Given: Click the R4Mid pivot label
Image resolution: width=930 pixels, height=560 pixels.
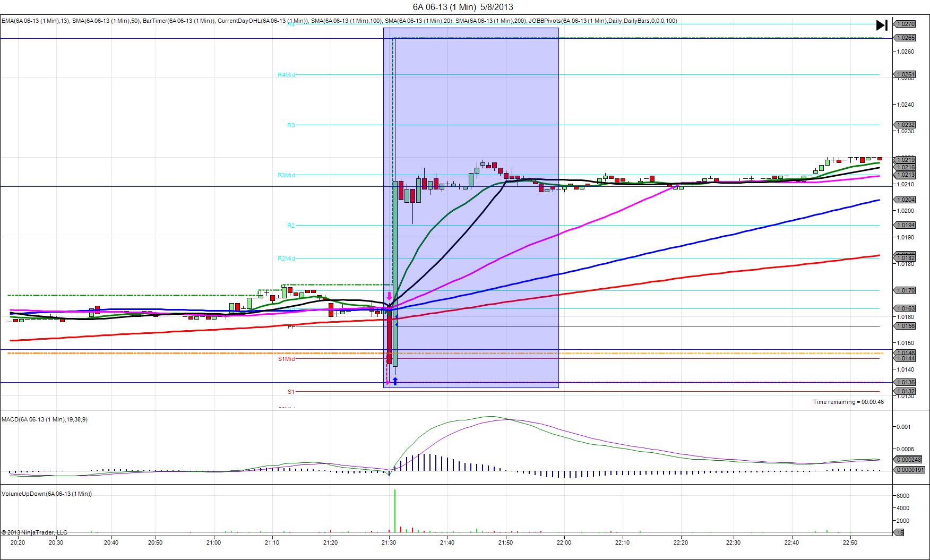Looking at the screenshot, I should tap(286, 75).
